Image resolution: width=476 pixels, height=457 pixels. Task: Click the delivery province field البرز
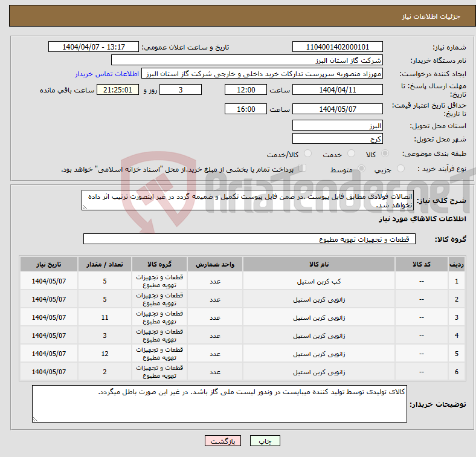pyautogui.click(x=337, y=125)
